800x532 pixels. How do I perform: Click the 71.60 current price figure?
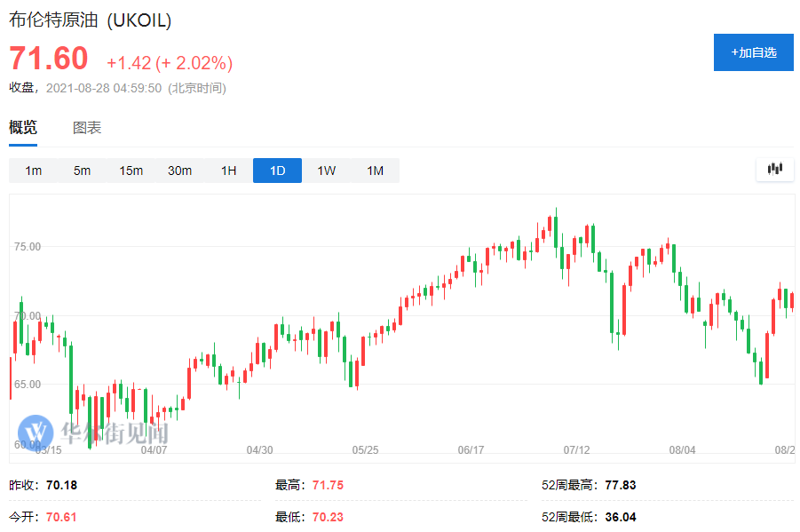[49, 59]
